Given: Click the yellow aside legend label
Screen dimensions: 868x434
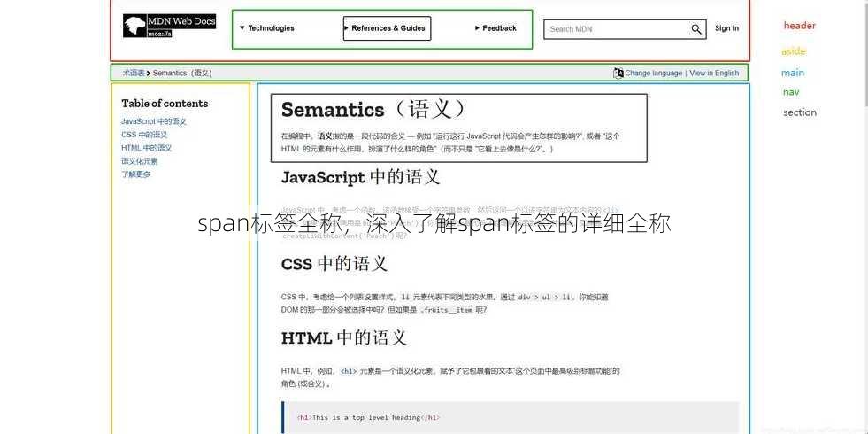Looking at the screenshot, I should point(794,51).
